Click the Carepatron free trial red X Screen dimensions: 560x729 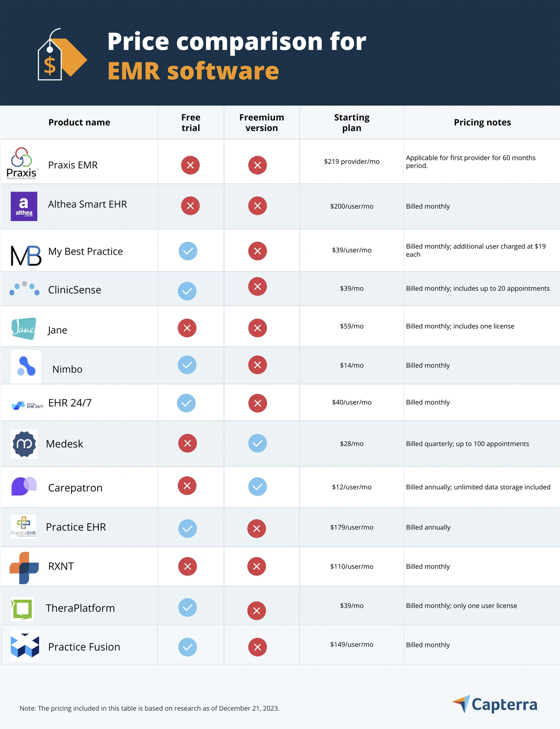tap(187, 486)
